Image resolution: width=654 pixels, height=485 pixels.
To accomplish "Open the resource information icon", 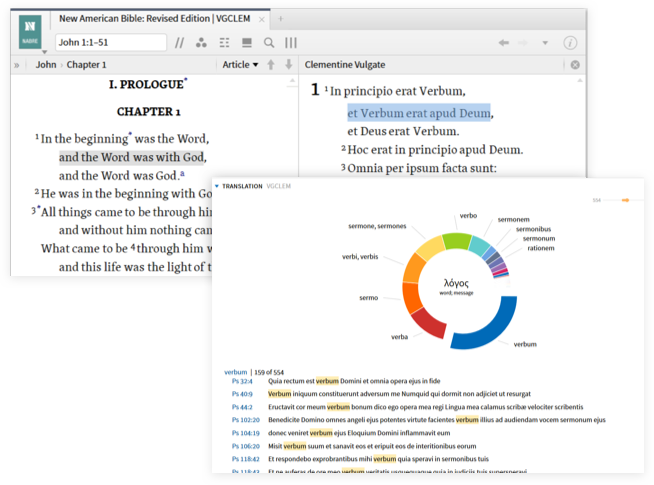I will tap(570, 43).
